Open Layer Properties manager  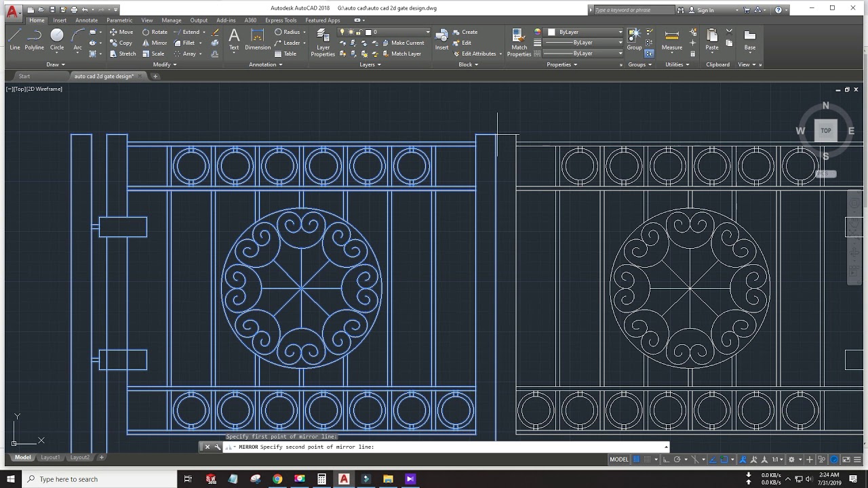(323, 43)
